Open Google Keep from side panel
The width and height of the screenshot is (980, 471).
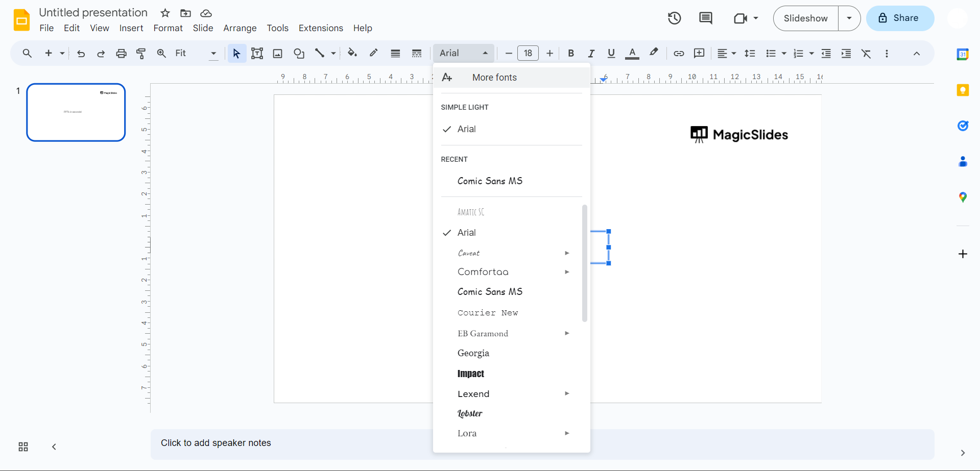[963, 90]
